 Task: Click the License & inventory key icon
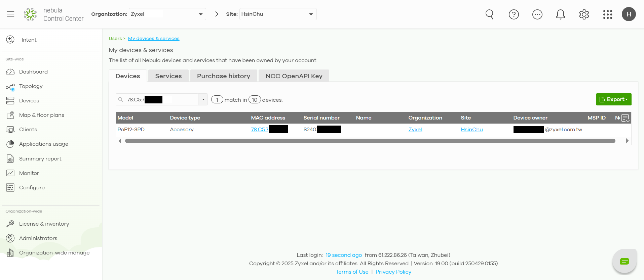[x=10, y=224]
